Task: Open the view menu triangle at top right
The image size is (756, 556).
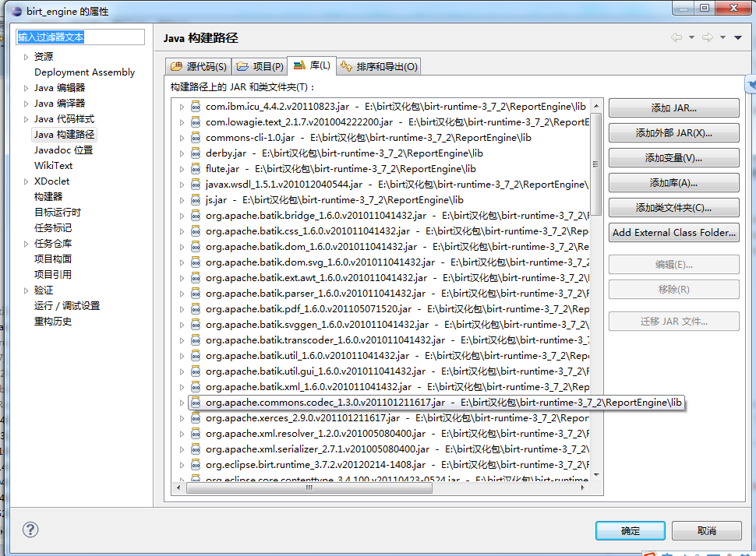Action: pyautogui.click(x=737, y=37)
